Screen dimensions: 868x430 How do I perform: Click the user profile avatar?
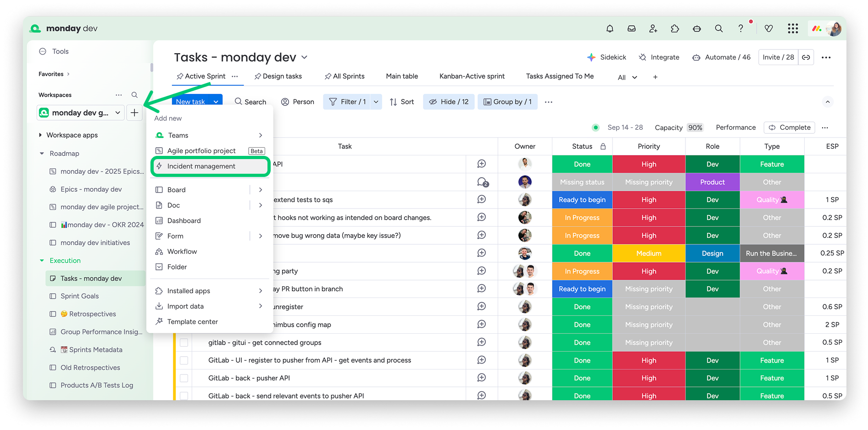(834, 28)
